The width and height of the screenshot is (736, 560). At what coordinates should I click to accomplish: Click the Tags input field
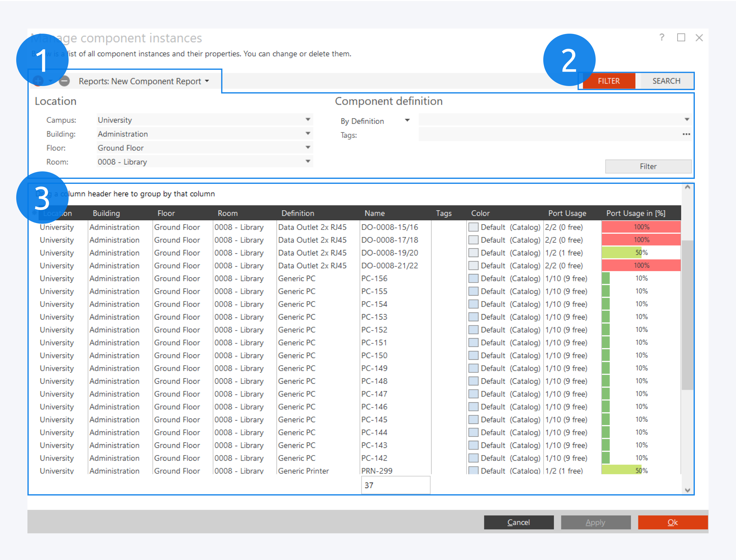[547, 135]
